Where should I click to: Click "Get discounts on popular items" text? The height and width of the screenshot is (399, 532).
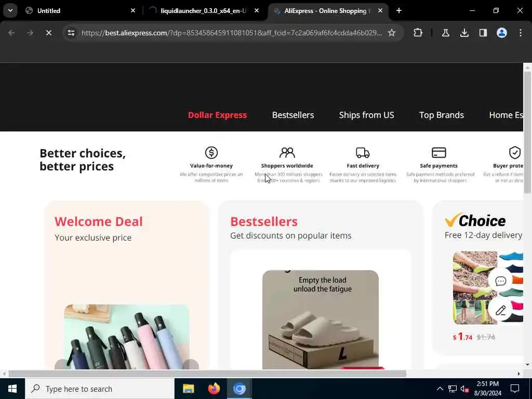291,235
